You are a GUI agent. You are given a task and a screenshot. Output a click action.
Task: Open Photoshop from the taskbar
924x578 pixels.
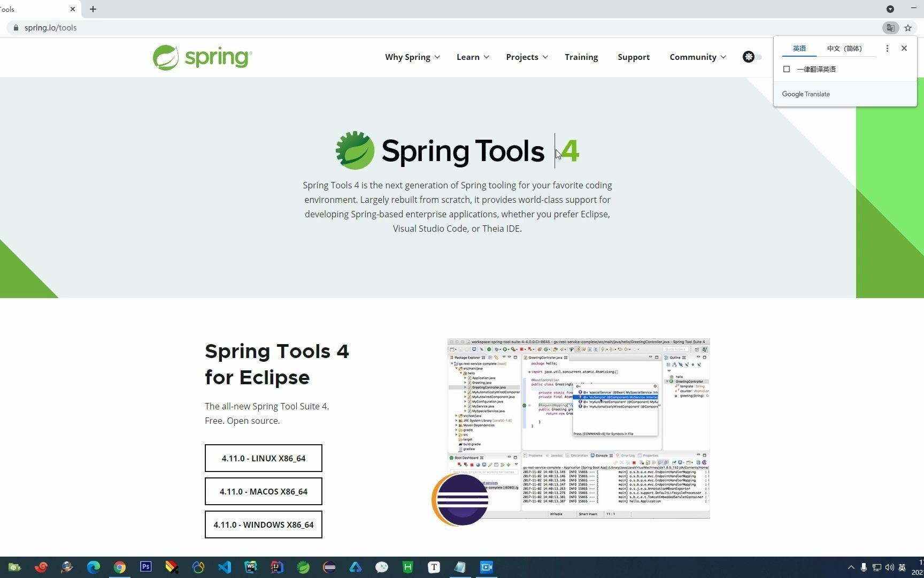[146, 567]
